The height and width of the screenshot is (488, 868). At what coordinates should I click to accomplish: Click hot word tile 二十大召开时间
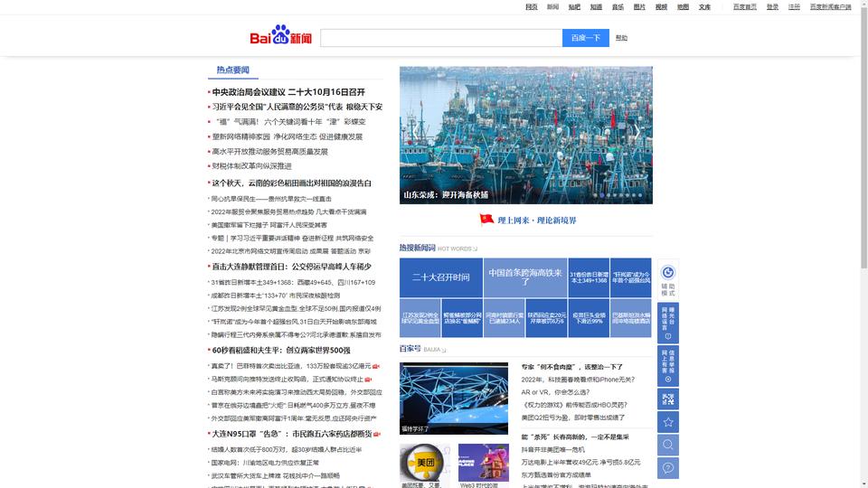coord(441,277)
